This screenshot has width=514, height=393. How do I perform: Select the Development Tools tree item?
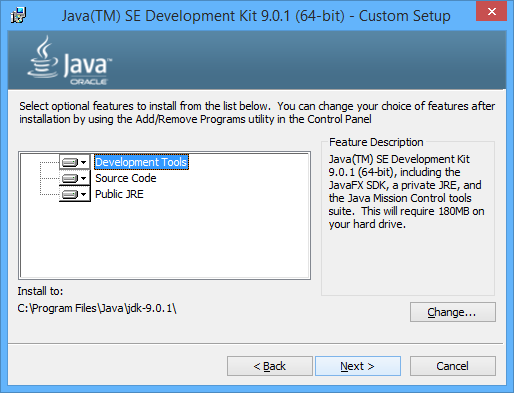point(141,162)
